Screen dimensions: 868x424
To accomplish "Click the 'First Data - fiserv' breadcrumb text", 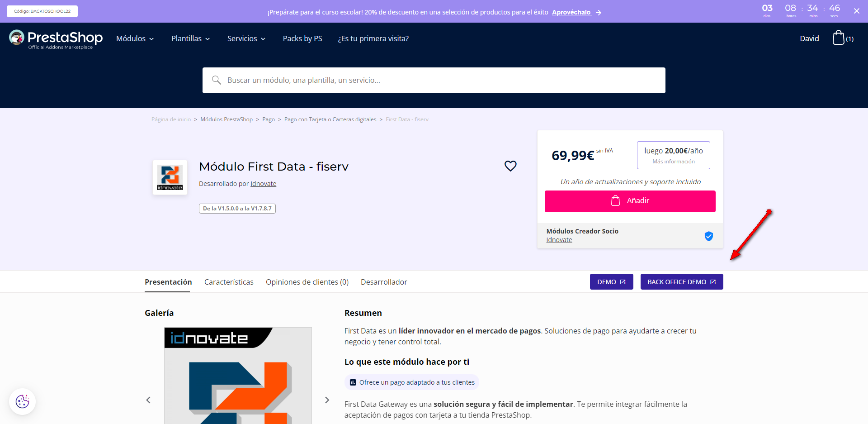I will click(407, 119).
